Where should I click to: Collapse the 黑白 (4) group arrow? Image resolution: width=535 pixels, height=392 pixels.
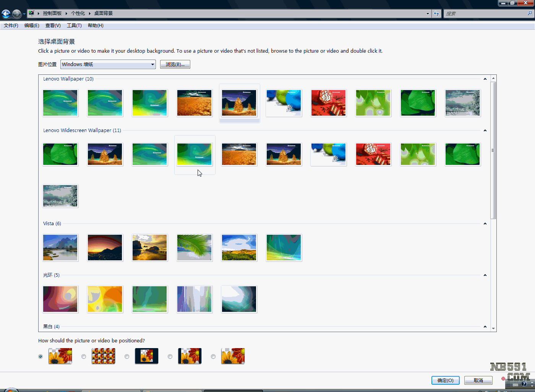coord(485,327)
